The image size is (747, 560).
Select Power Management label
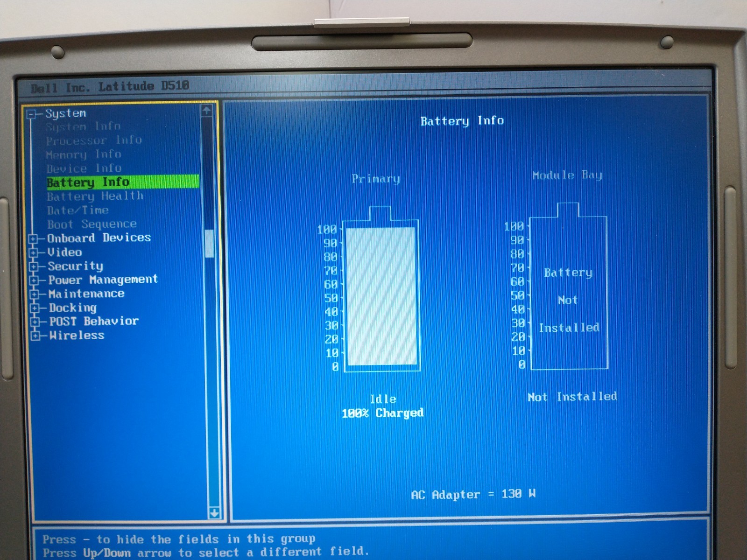(x=103, y=280)
